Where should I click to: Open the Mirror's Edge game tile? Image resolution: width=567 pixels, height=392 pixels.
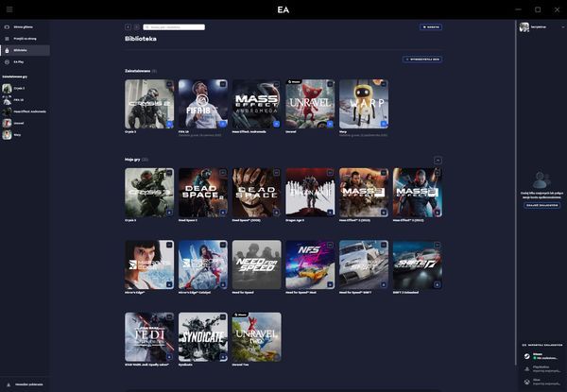149,264
